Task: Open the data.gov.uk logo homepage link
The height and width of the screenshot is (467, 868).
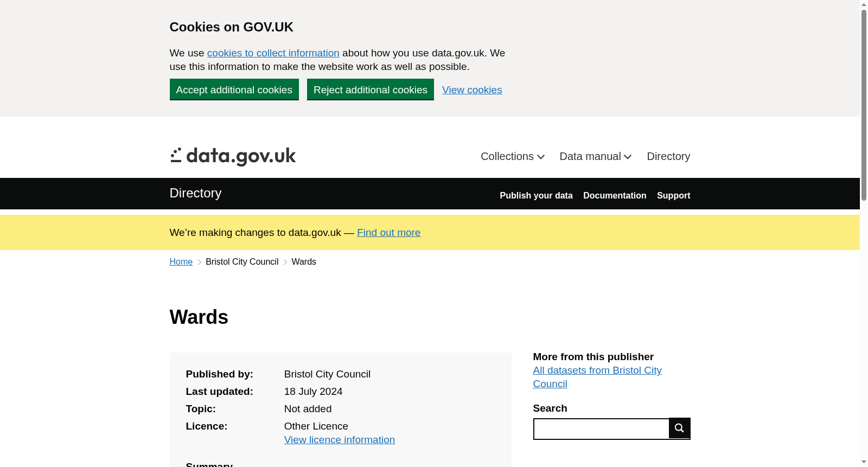Action: pyautogui.click(x=233, y=157)
